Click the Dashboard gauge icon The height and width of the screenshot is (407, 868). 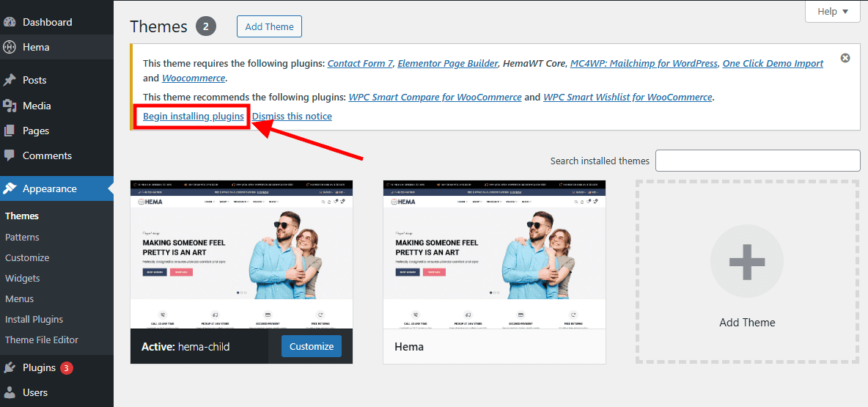pyautogui.click(x=10, y=22)
